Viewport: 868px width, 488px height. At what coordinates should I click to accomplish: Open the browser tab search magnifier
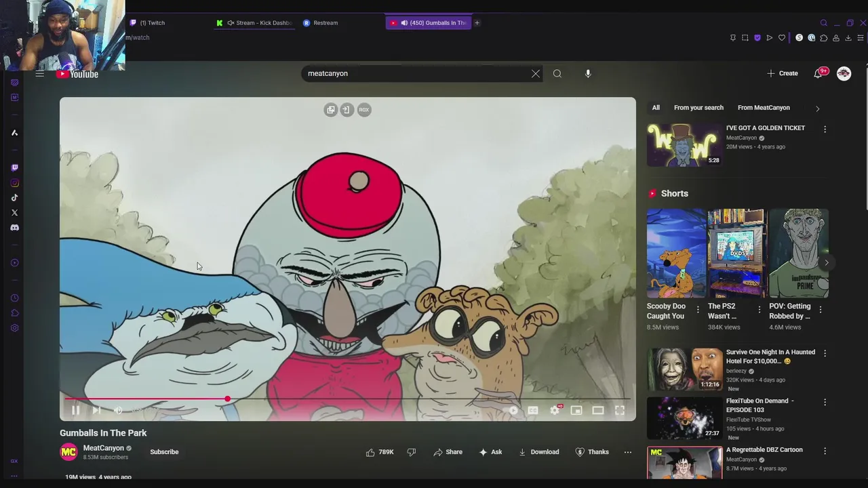click(824, 23)
